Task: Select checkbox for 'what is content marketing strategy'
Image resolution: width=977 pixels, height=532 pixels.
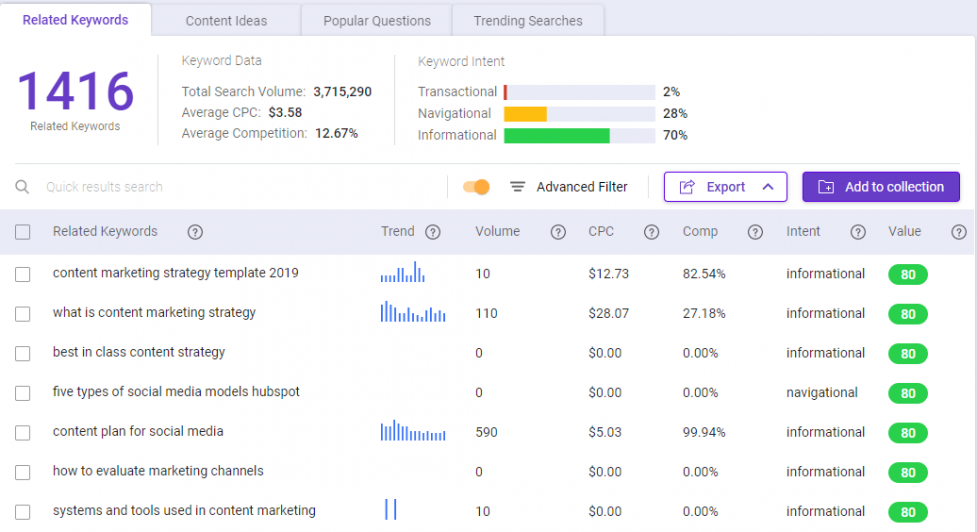Action: pyautogui.click(x=22, y=314)
